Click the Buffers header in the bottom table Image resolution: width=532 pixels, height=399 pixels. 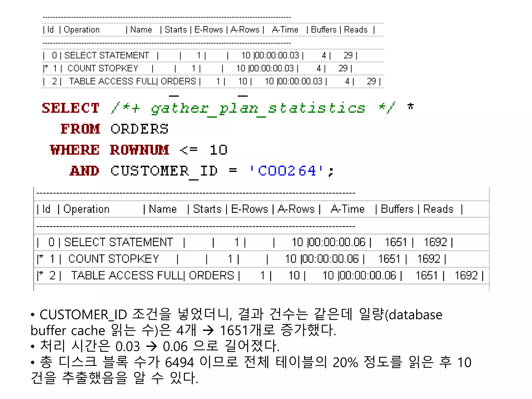[x=397, y=209]
